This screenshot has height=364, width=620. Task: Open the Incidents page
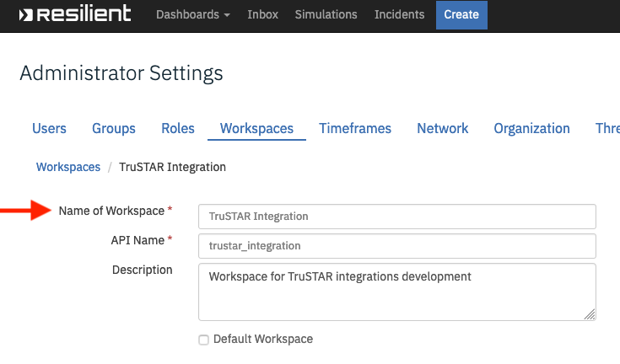399,14
